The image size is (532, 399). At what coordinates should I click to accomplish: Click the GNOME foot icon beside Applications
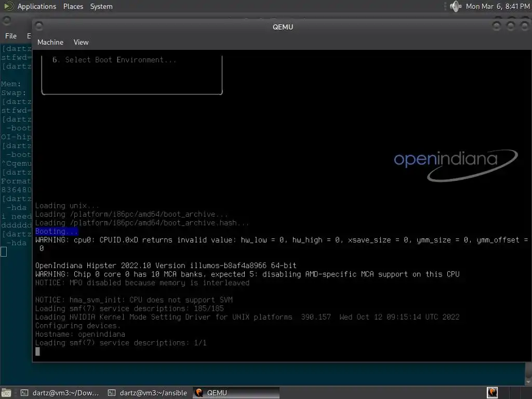point(8,6)
